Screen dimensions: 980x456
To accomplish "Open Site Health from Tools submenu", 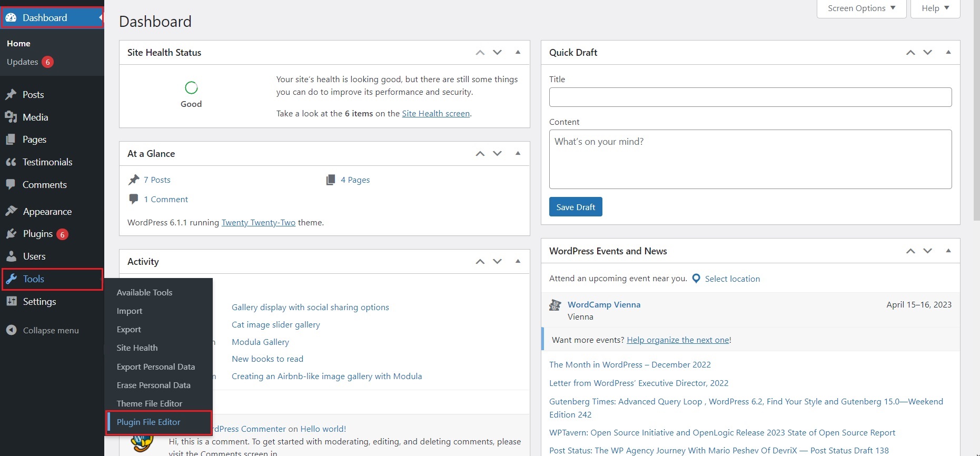I will 137,348.
